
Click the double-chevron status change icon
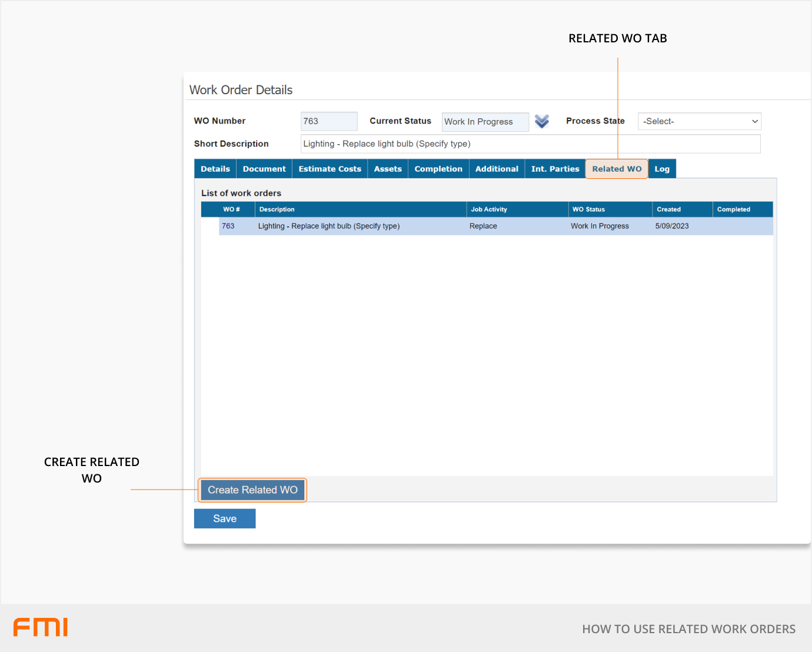tap(541, 121)
